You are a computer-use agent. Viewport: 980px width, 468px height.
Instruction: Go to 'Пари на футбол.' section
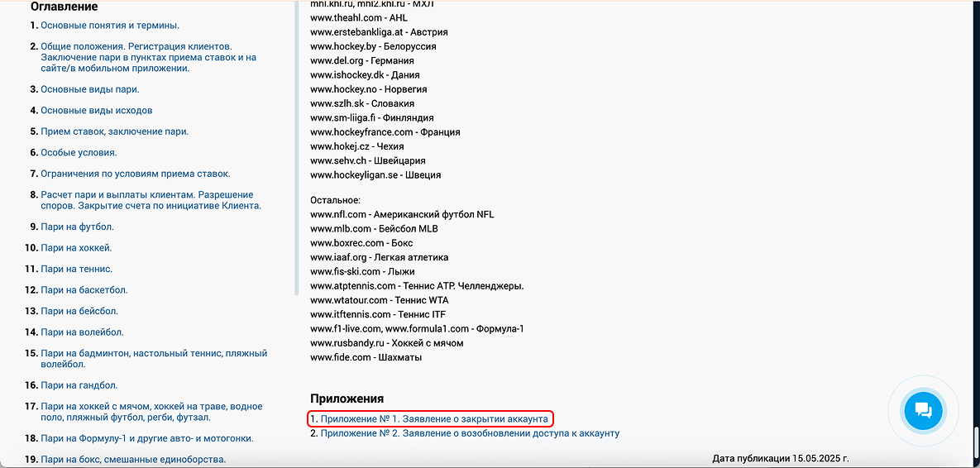pos(78,227)
